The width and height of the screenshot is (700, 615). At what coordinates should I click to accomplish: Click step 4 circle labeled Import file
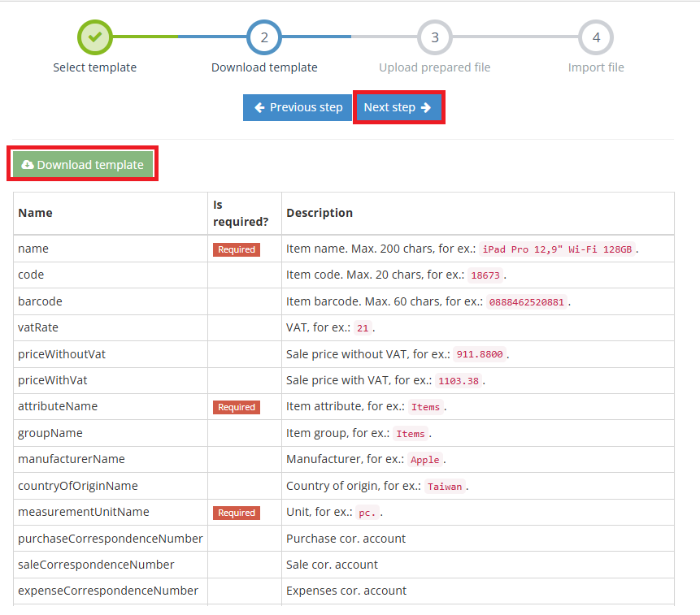596,37
